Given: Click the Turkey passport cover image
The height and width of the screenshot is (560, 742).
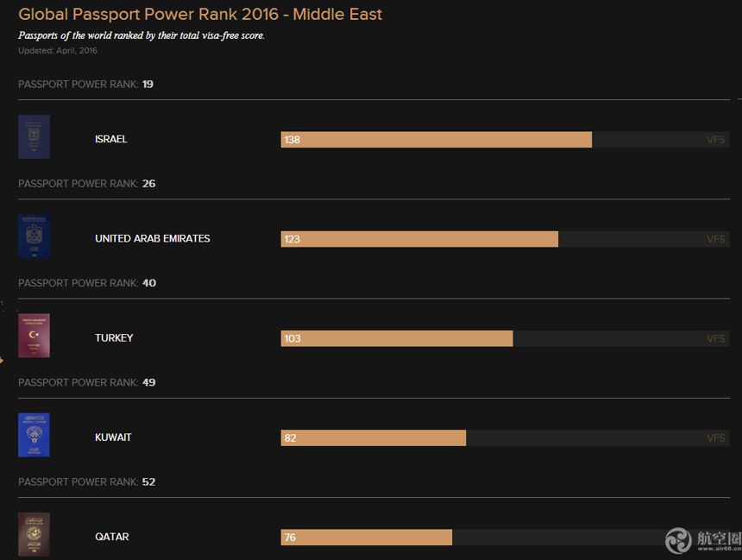Looking at the screenshot, I should [x=34, y=336].
